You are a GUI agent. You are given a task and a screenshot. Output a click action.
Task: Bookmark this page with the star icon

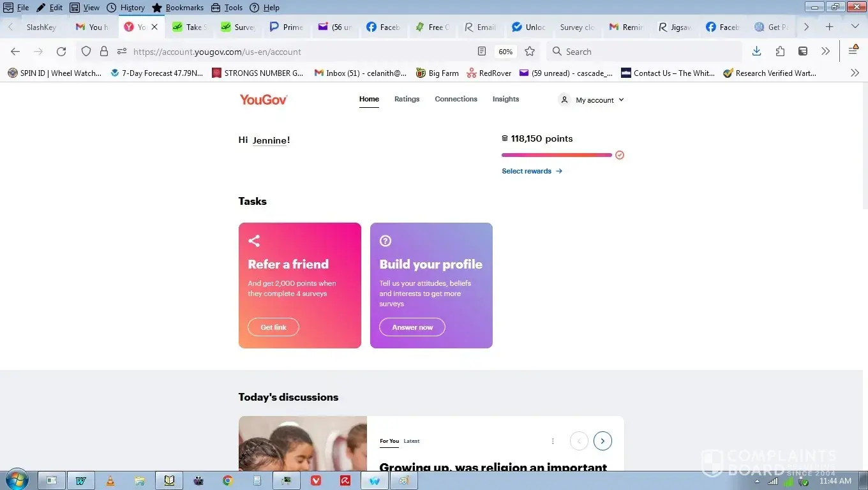[530, 52]
